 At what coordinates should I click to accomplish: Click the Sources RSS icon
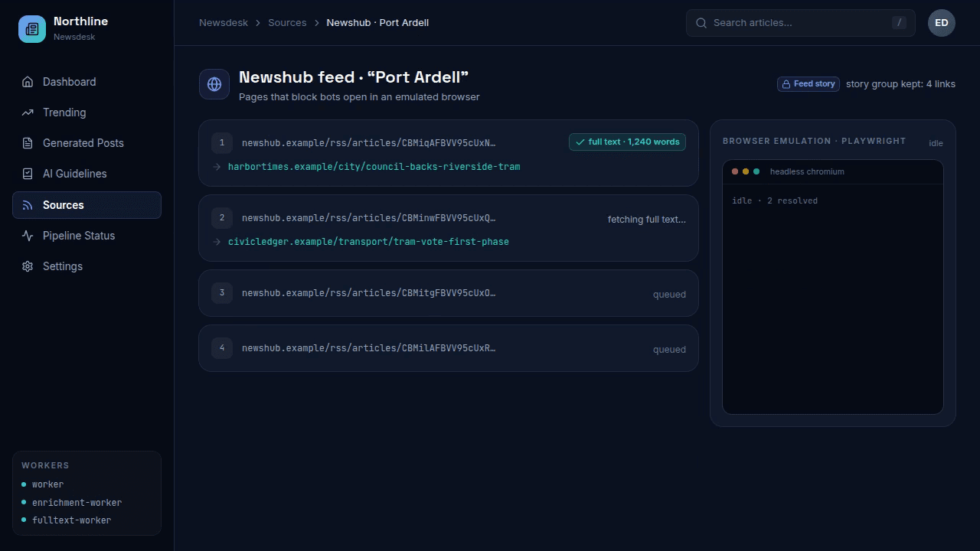[28, 205]
